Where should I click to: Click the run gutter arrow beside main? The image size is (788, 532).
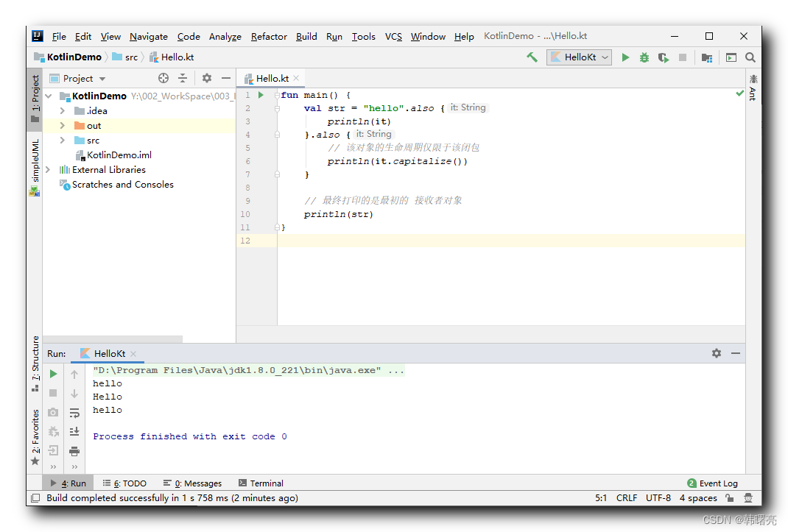pos(261,95)
